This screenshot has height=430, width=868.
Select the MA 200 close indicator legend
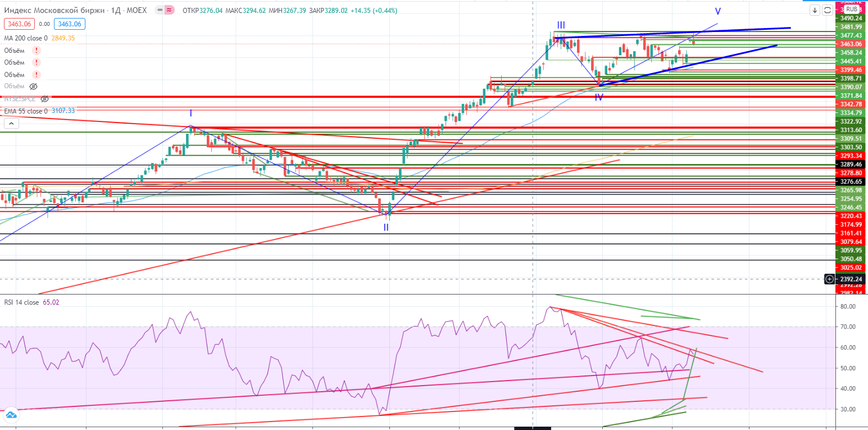point(28,38)
